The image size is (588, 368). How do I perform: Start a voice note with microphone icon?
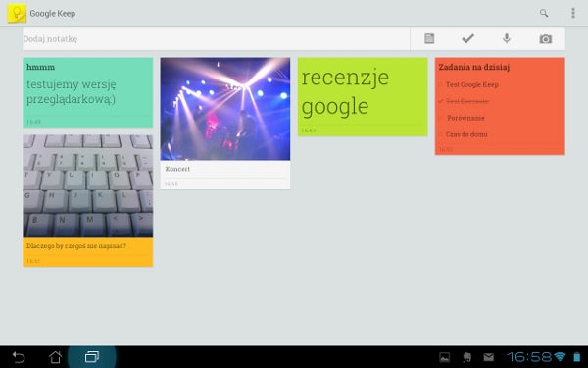[507, 38]
